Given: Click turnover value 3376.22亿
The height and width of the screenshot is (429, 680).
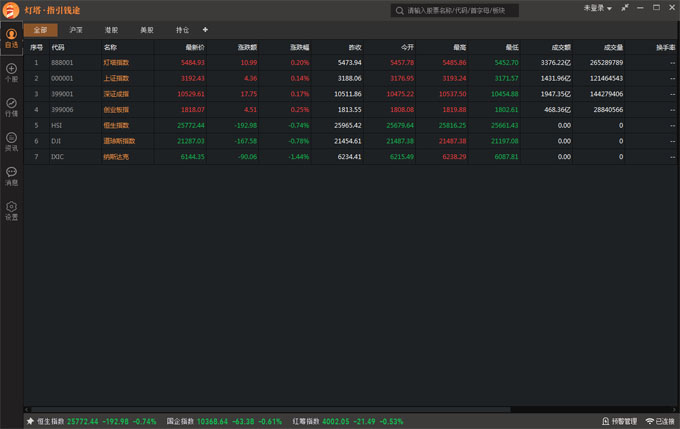Looking at the screenshot, I should click(x=556, y=62).
